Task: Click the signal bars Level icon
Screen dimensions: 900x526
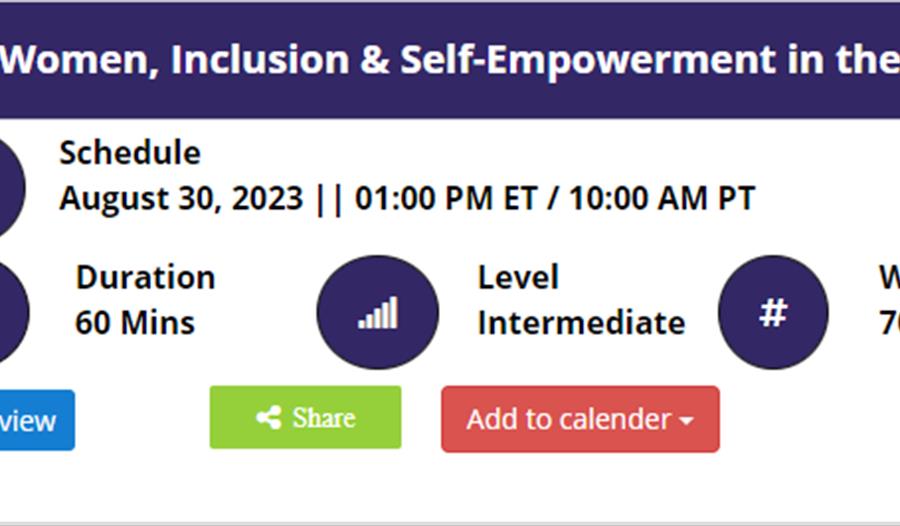Action: click(378, 312)
